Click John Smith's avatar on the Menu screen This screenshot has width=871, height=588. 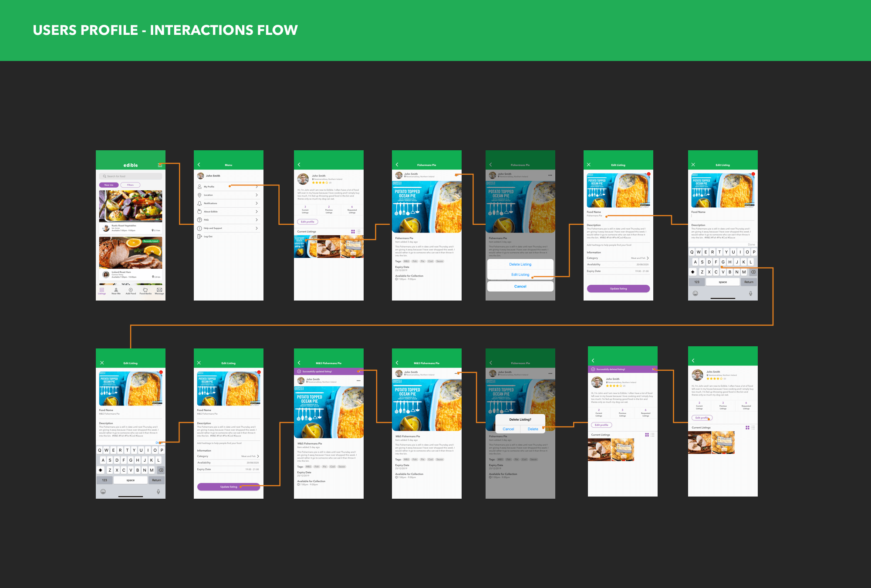click(x=200, y=176)
